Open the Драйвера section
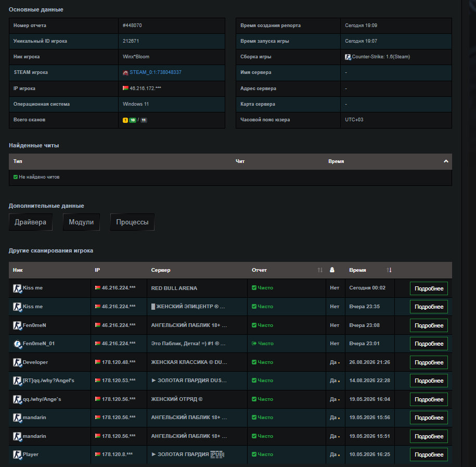476x467 pixels. 30,222
